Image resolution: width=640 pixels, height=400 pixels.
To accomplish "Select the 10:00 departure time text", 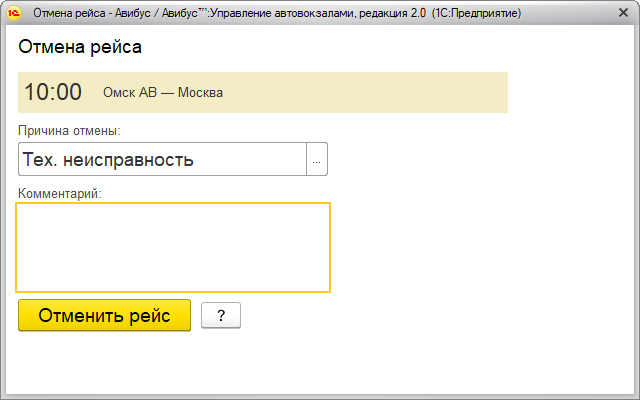I will point(53,92).
